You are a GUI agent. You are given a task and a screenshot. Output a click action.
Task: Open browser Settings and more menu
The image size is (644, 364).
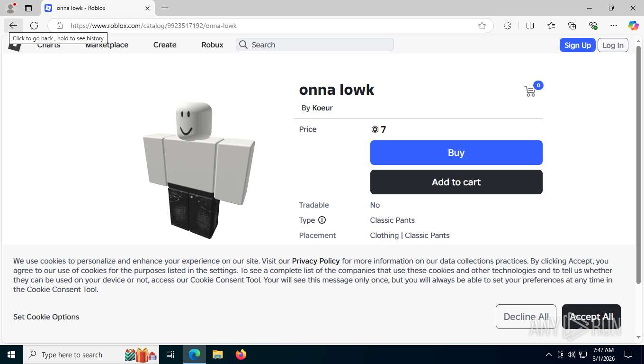(614, 26)
